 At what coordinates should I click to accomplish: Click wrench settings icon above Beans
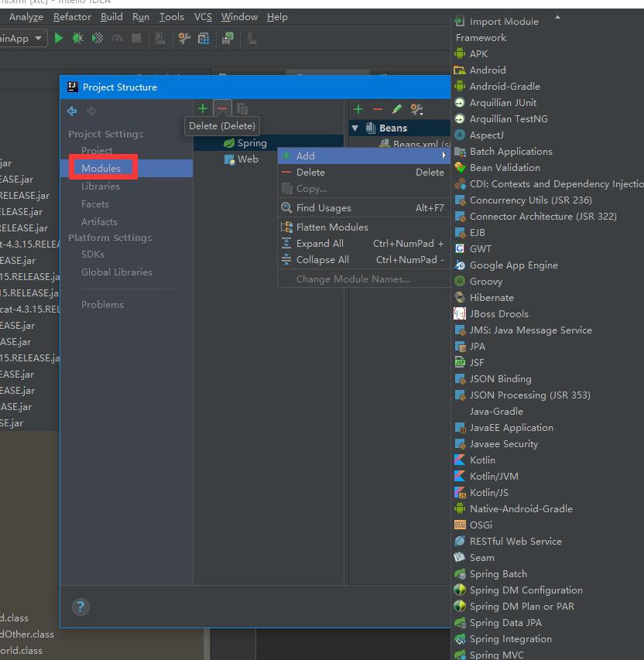[416, 109]
